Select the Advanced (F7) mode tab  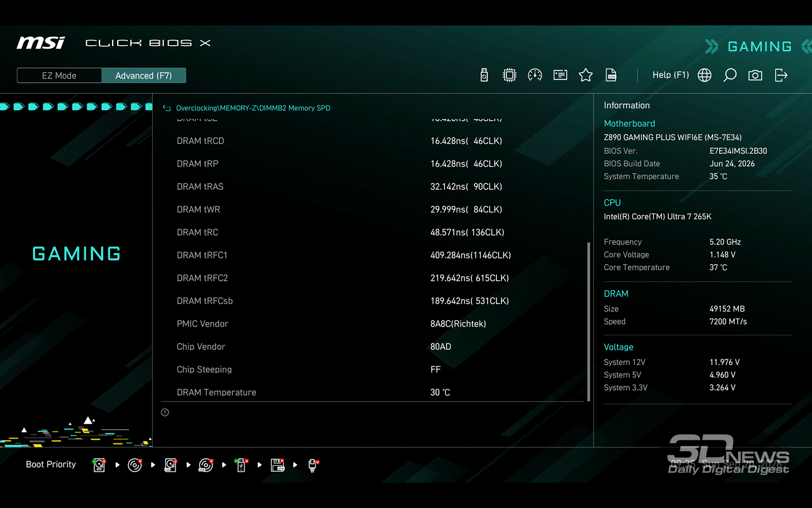pyautogui.click(x=144, y=76)
